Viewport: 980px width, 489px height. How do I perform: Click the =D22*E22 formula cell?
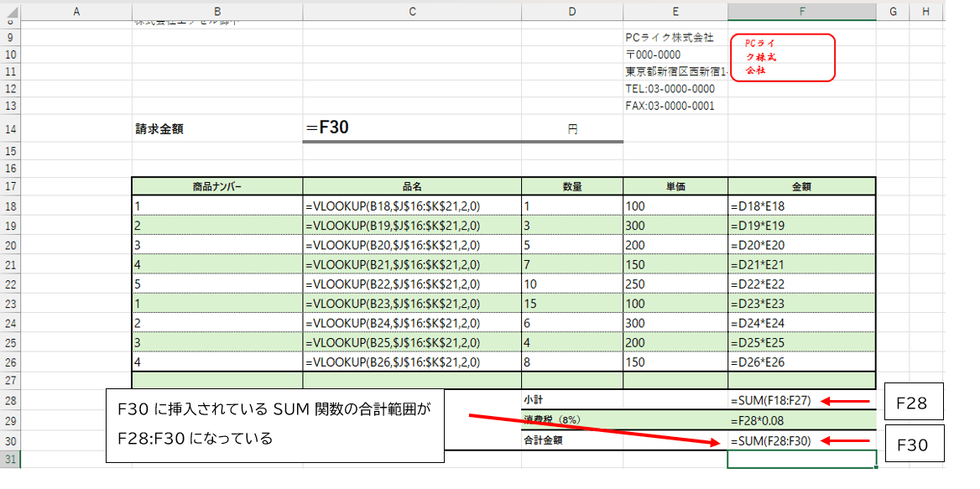coord(802,284)
